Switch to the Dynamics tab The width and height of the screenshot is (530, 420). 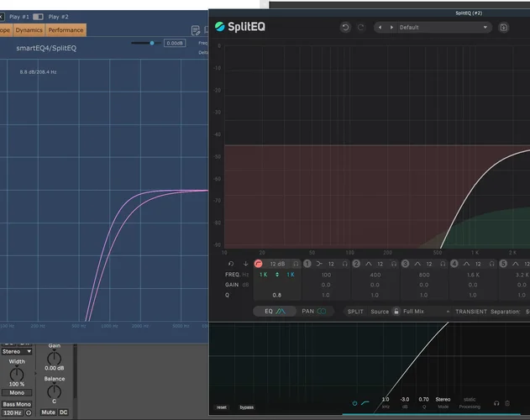29,30
